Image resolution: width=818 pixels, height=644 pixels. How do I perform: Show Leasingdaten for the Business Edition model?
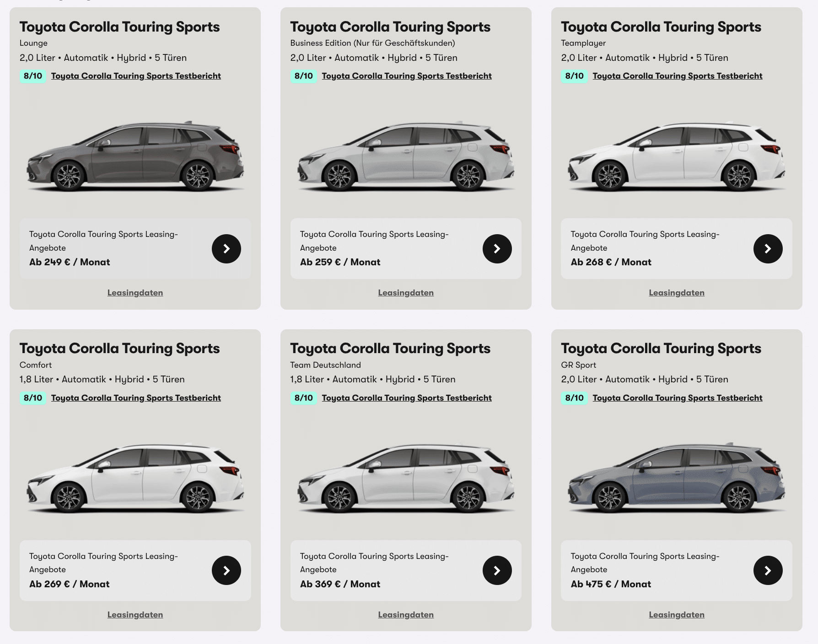[x=406, y=293]
